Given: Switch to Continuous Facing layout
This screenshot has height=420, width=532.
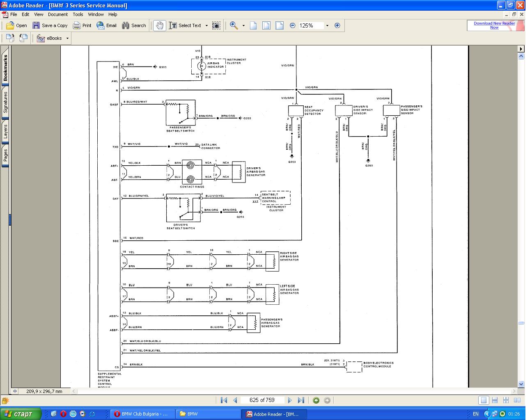Looking at the screenshot, I should [506, 400].
